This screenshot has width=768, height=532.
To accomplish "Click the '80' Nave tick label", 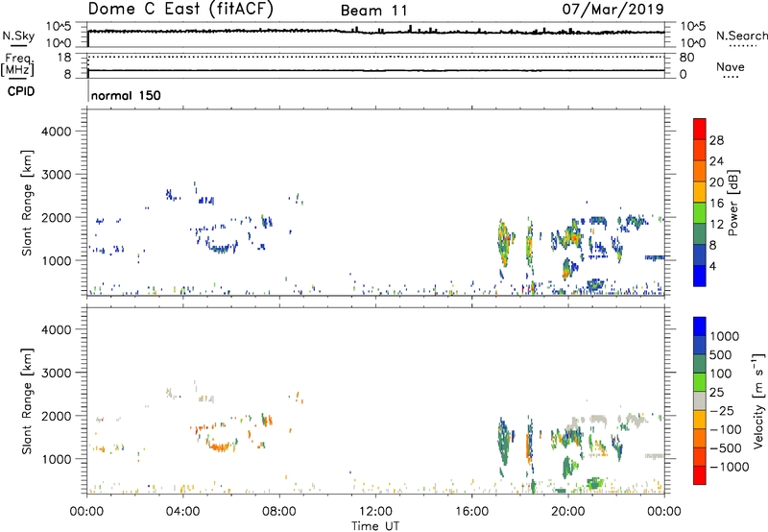I will point(686,58).
